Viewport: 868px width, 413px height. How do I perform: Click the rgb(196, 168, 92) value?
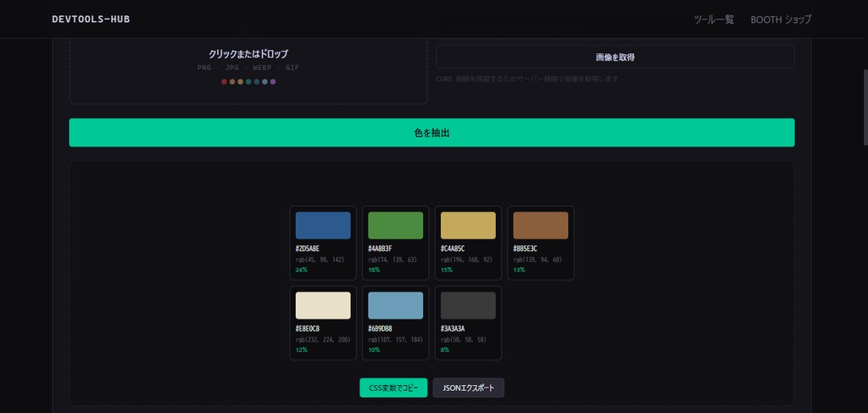[467, 260]
